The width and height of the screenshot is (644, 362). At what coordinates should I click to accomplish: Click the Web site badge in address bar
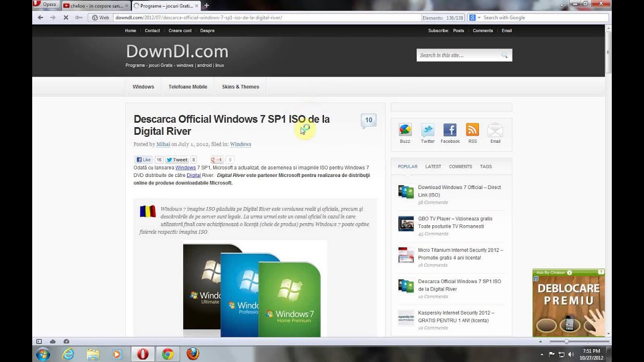101,18
